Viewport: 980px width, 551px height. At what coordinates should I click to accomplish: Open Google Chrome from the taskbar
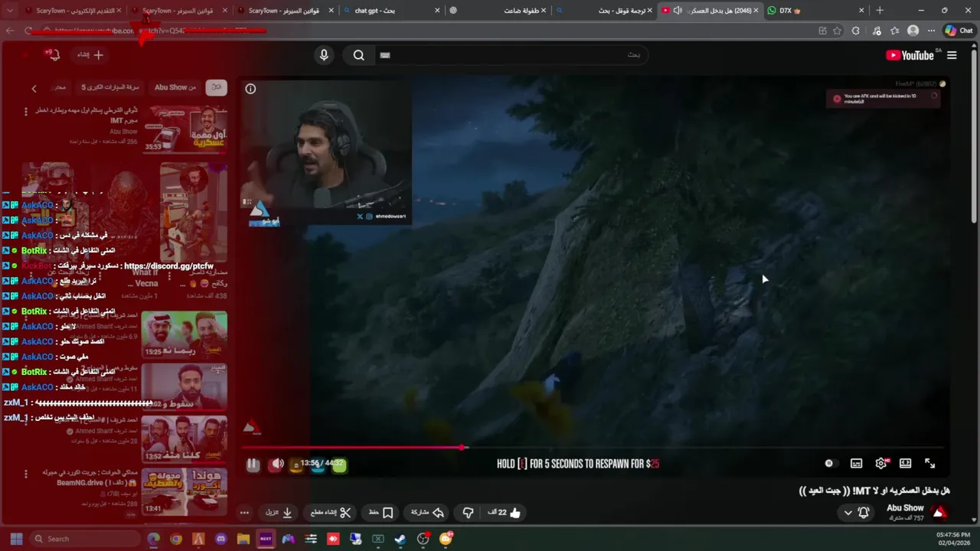[176, 539]
